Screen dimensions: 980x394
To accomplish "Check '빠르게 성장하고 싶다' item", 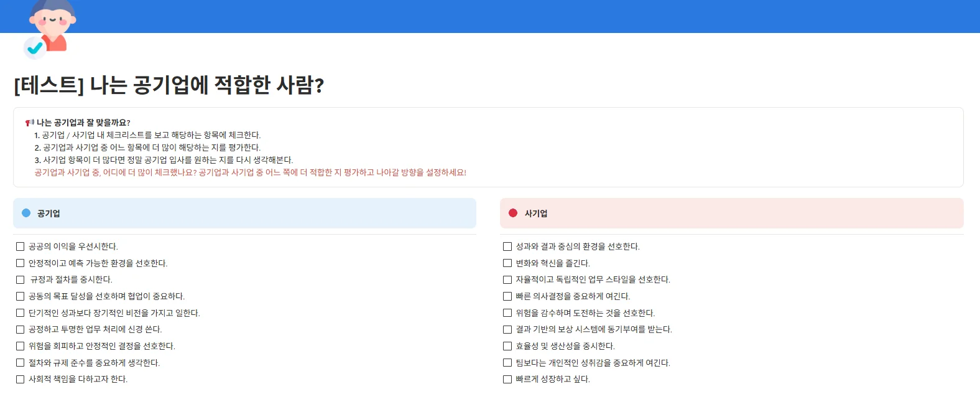I will (x=507, y=379).
